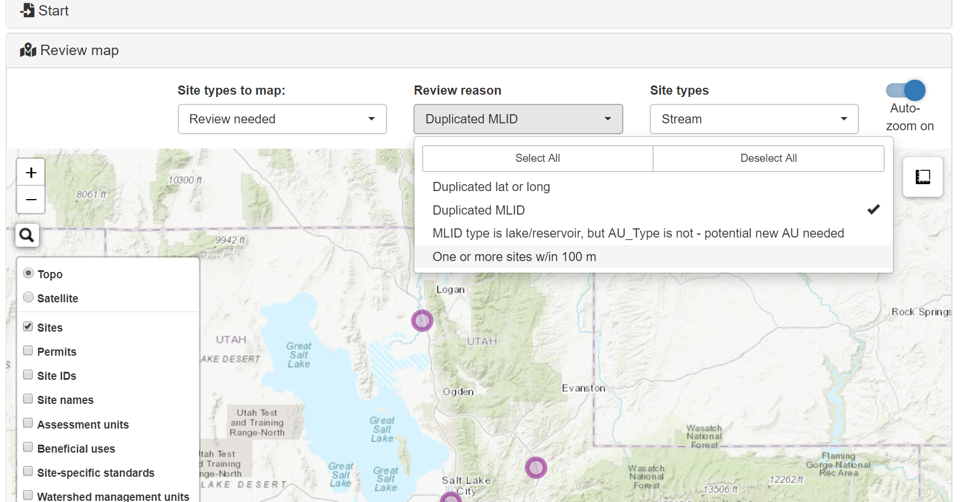980x502 pixels.
Task: Click the Start panel icon
Action: click(x=27, y=10)
